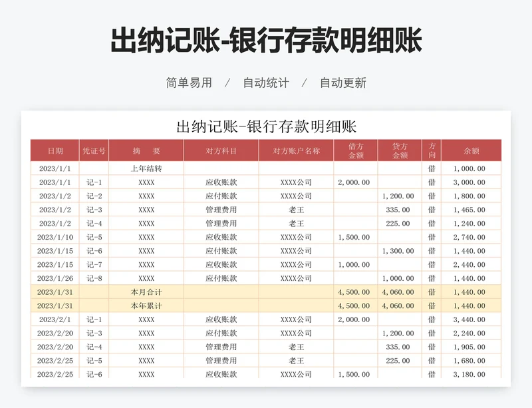Click debit total 4,500.00 in 本月合计 row
Viewport: 532px width, 408px height.
[x=356, y=292]
